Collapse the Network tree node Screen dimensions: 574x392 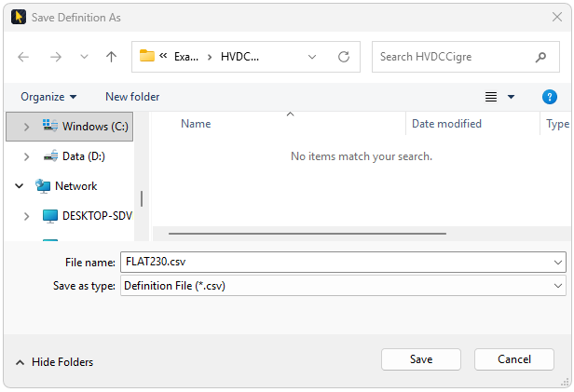[20, 186]
